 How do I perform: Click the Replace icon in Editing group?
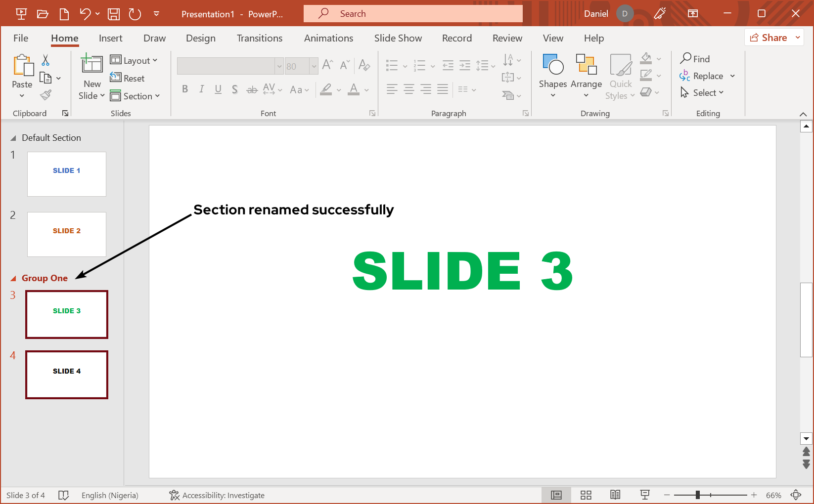point(685,76)
